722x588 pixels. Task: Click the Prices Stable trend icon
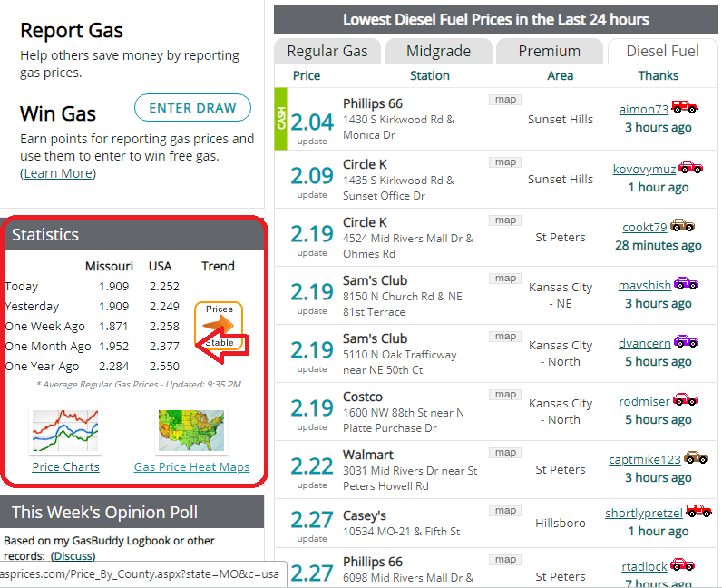[x=219, y=326]
